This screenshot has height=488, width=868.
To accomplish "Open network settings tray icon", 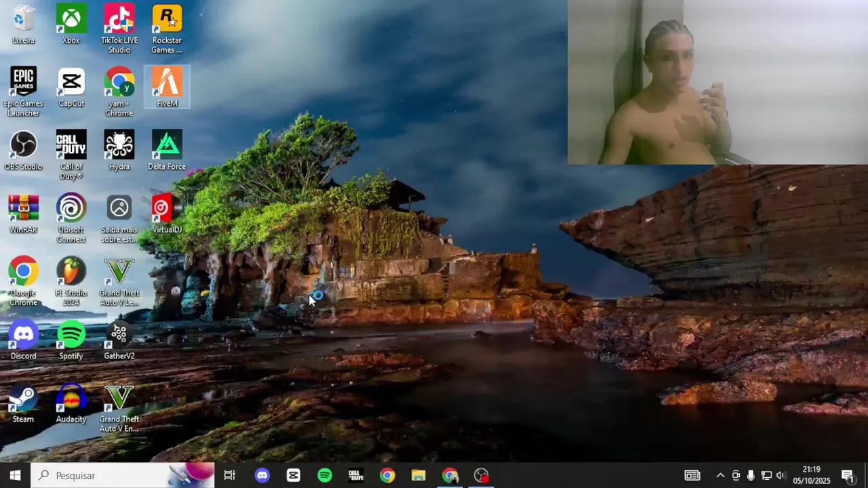I will [x=766, y=475].
